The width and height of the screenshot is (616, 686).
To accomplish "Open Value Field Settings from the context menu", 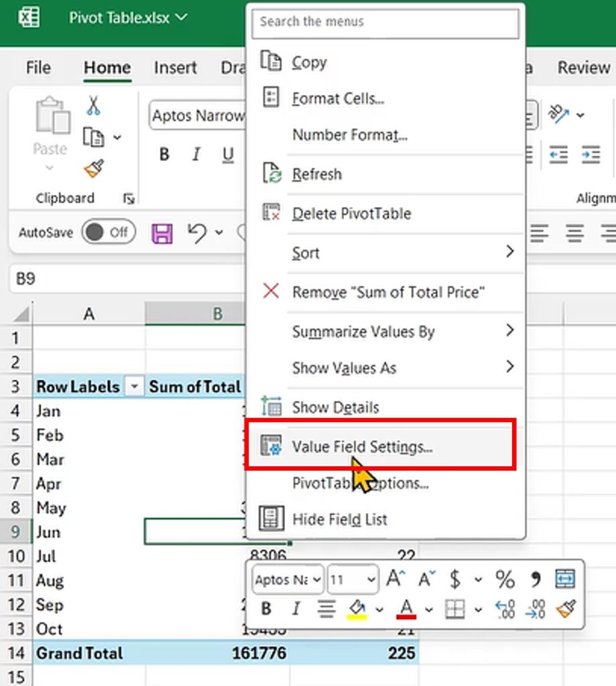I will [x=362, y=446].
